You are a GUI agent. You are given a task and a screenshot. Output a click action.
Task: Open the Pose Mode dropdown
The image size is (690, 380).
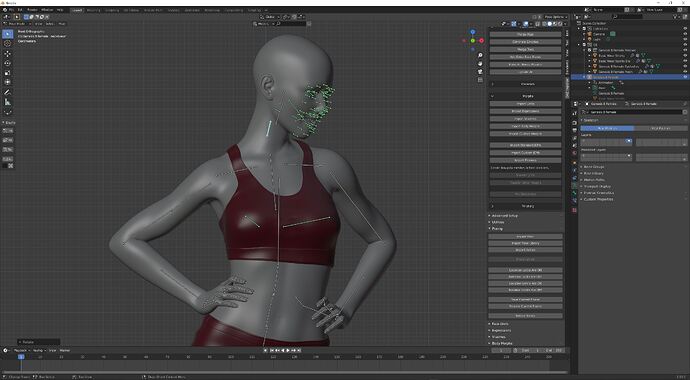18,24
